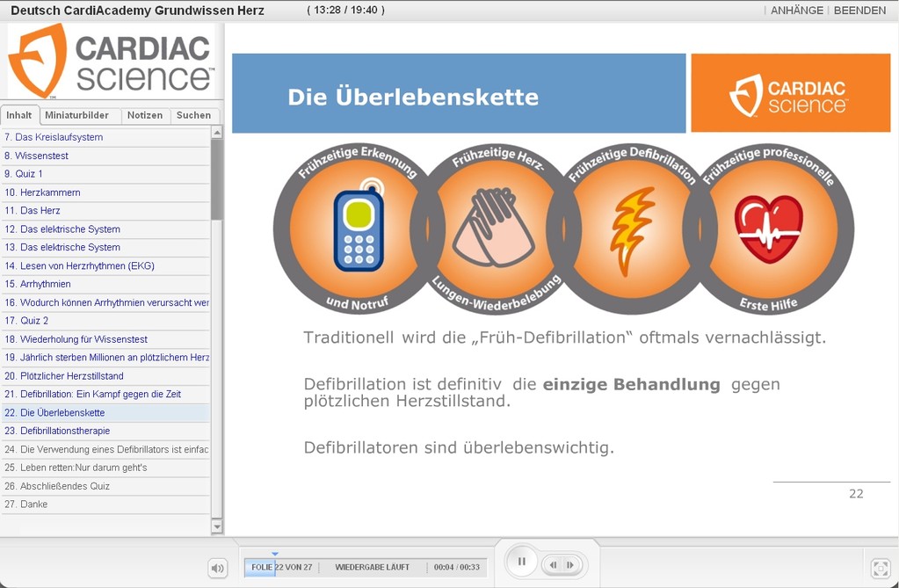The width and height of the screenshot is (899, 588).
Task: Open slide 7. Das Kreislaufsystem
Action: coord(105,137)
